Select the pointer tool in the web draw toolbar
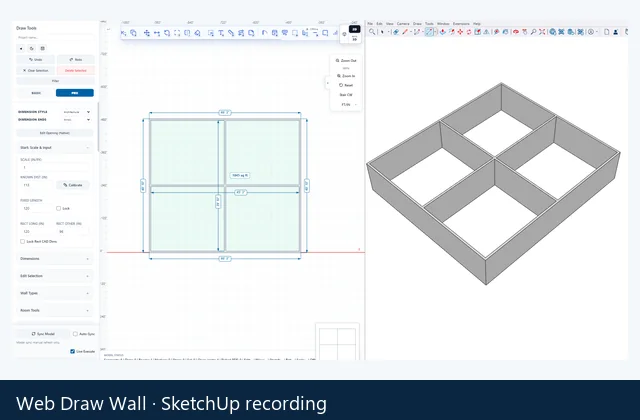 point(123,33)
